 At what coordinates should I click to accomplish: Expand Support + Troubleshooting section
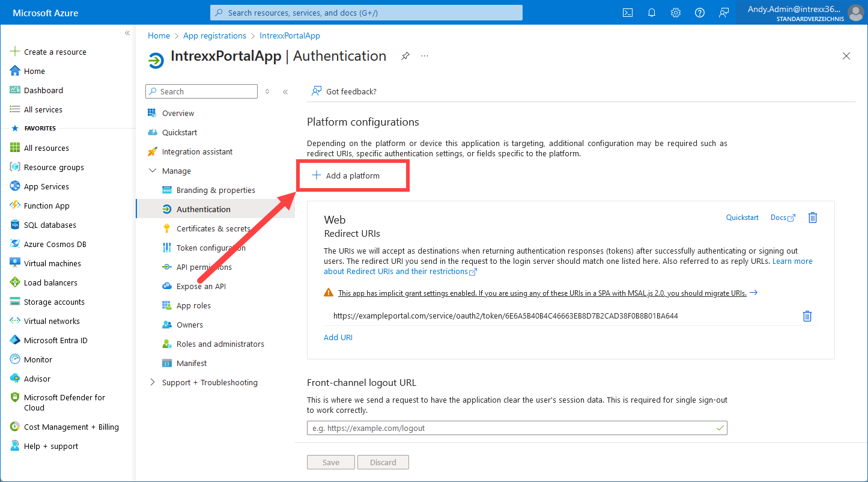click(152, 382)
